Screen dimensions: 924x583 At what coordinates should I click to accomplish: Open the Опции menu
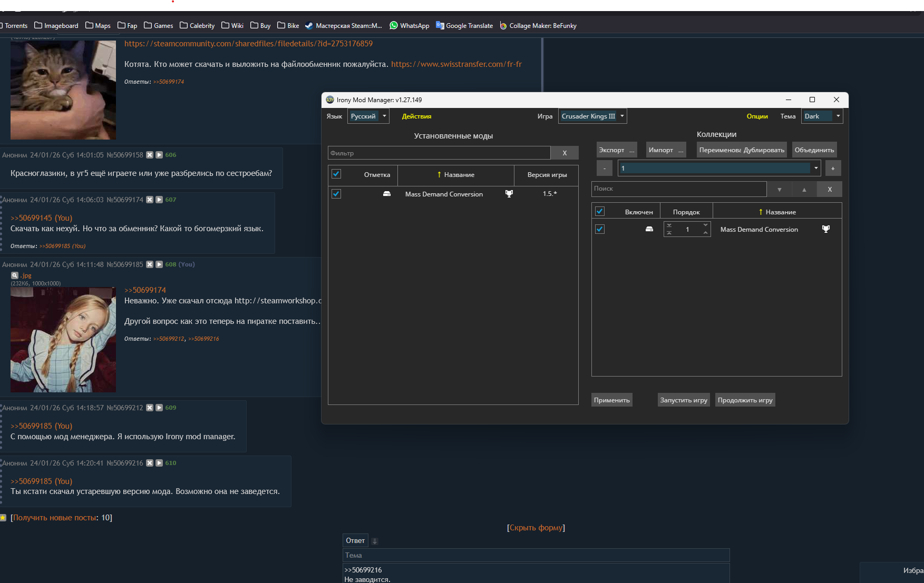click(757, 116)
